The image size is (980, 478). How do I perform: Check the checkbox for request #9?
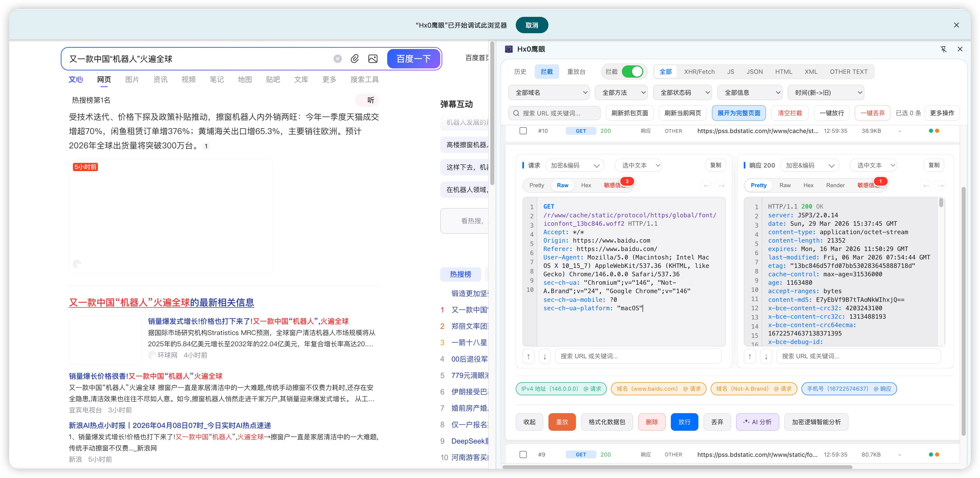523,455
